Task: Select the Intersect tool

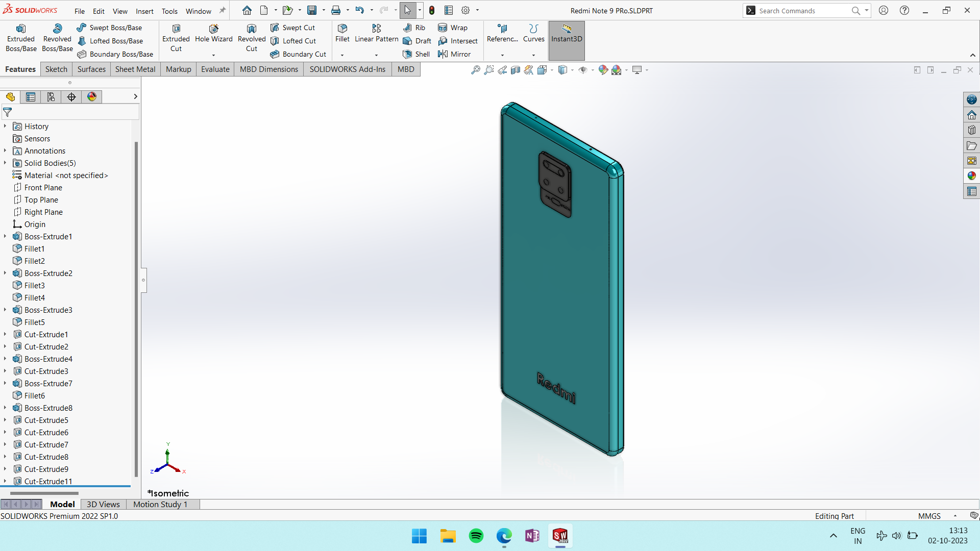Action: click(x=458, y=41)
